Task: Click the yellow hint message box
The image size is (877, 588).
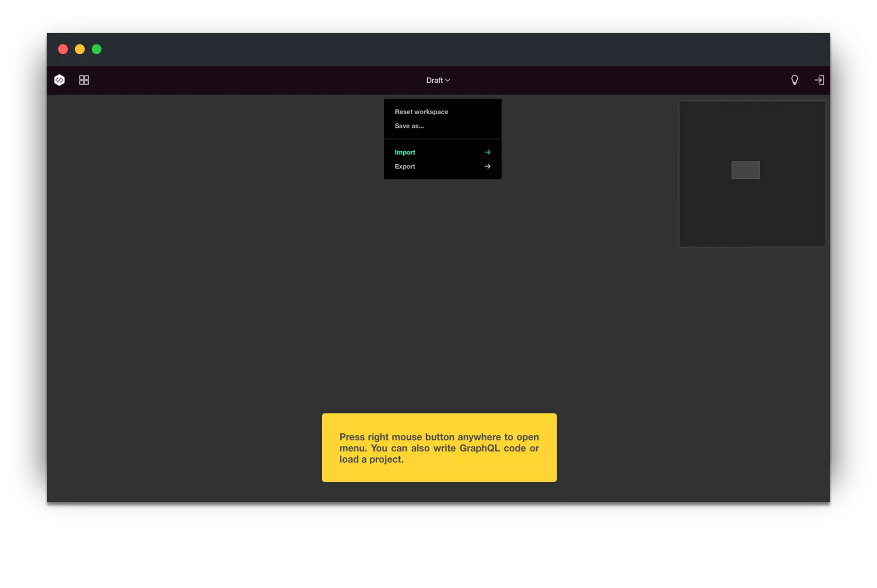Action: 439,448
